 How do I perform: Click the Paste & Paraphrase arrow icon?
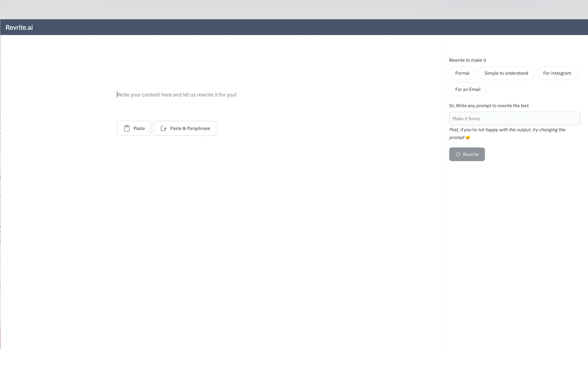[163, 128]
